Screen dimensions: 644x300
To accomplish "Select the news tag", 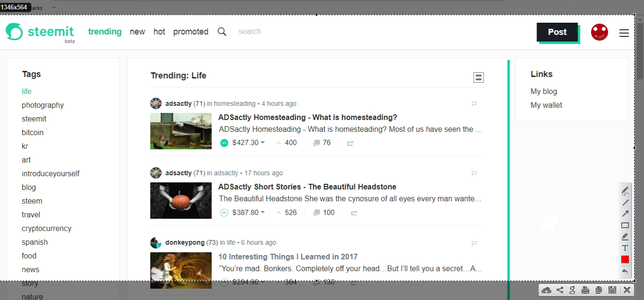I will pos(30,269).
